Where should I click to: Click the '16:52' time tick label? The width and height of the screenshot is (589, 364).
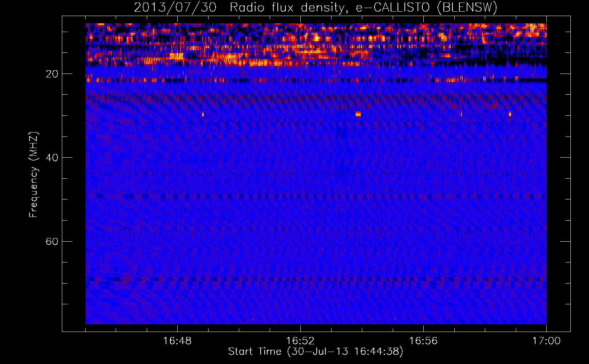(x=300, y=341)
